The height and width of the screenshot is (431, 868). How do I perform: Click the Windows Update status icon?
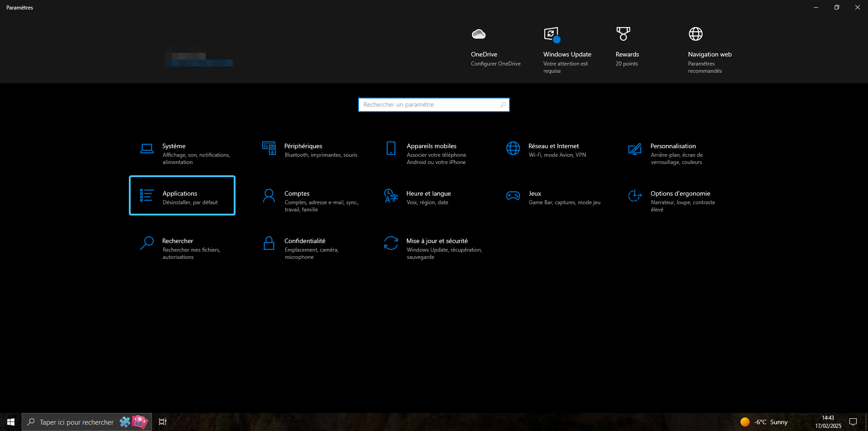point(552,34)
